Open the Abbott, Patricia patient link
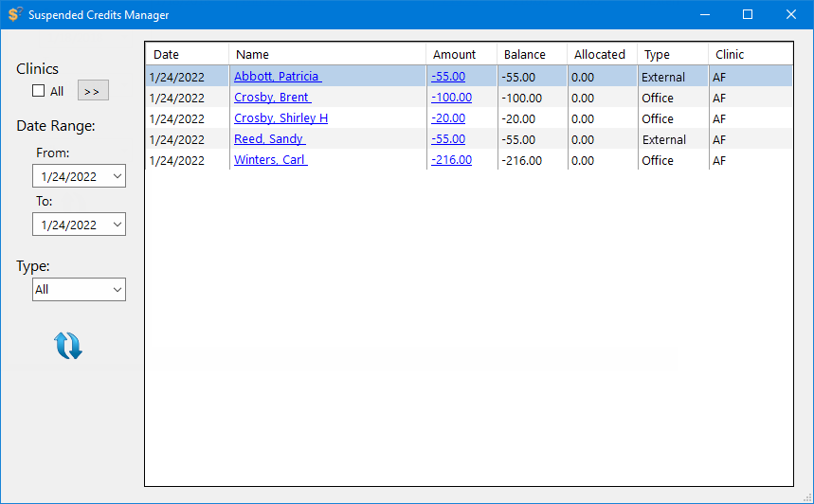Image resolution: width=814 pixels, height=504 pixels. [x=277, y=77]
